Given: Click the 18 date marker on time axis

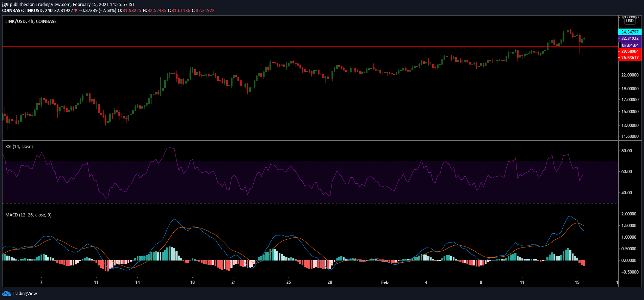Looking at the screenshot, I should [192, 282].
